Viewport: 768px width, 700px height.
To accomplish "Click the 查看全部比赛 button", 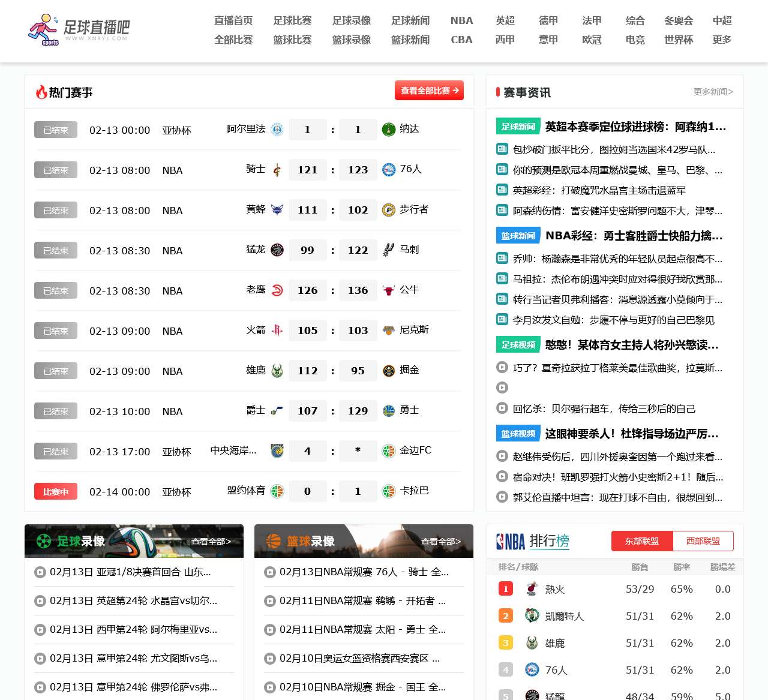I will [429, 91].
